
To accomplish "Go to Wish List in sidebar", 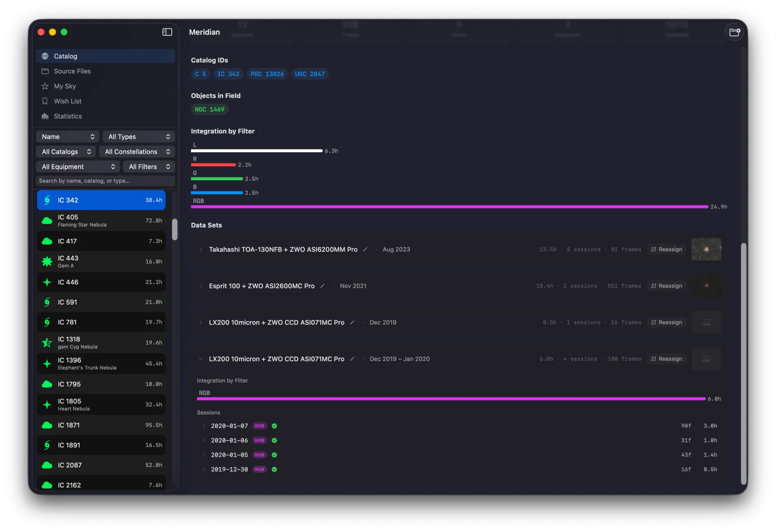I will coord(68,101).
